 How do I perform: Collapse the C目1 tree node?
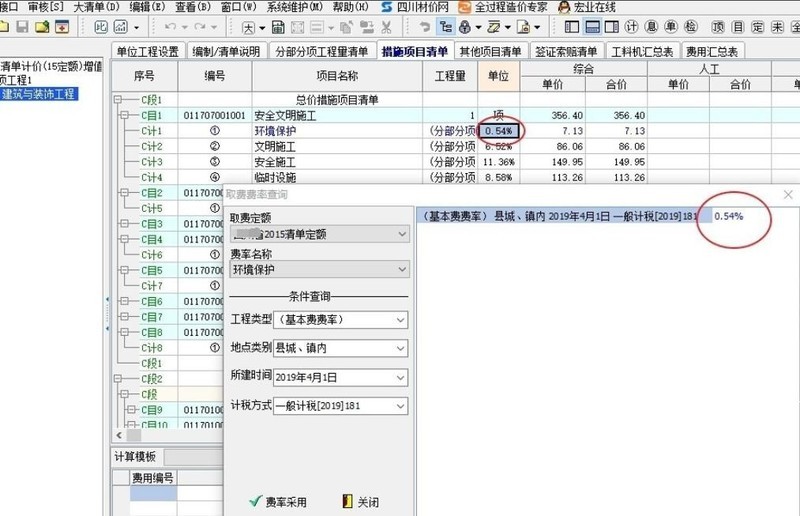click(124, 115)
